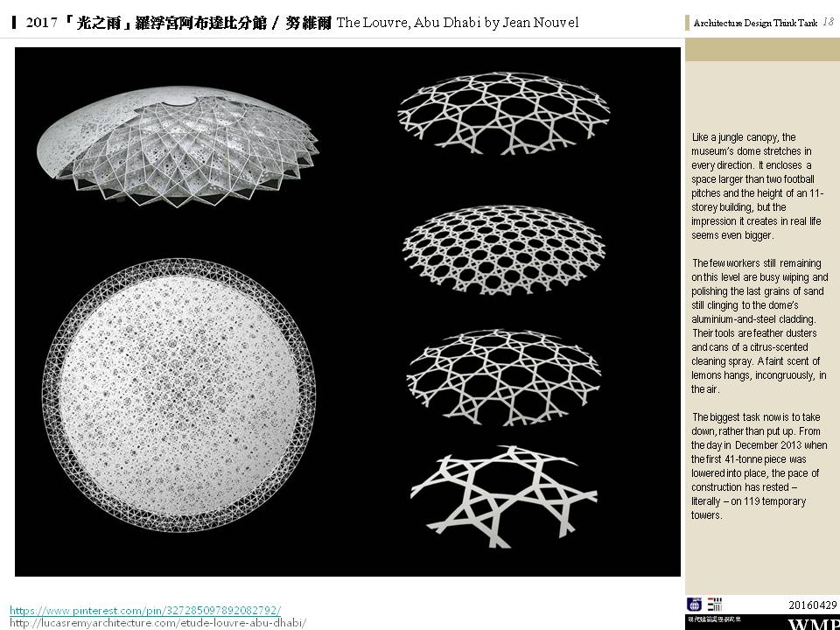Screen dimensions: 840x630
Task: Click the date stamp 20160429
Action: (x=812, y=605)
